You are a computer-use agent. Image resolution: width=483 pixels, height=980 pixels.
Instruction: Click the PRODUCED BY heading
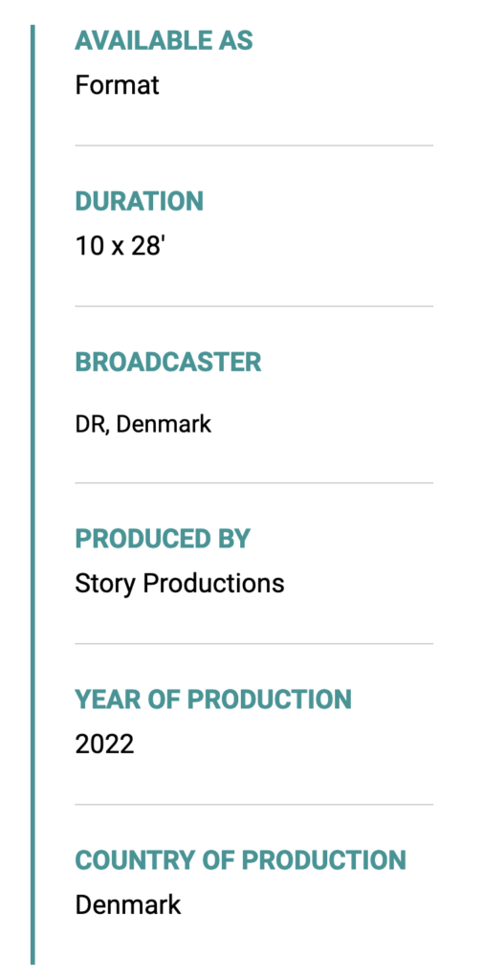[163, 539]
